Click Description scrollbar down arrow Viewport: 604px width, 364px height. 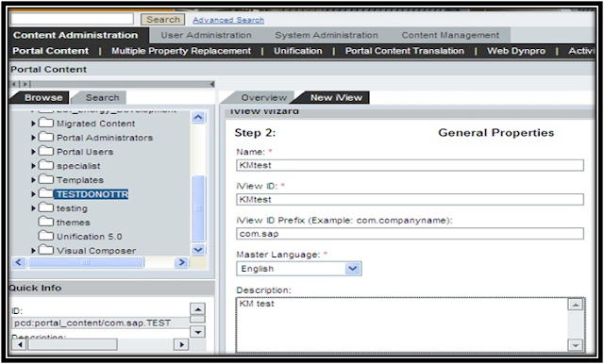[576, 345]
